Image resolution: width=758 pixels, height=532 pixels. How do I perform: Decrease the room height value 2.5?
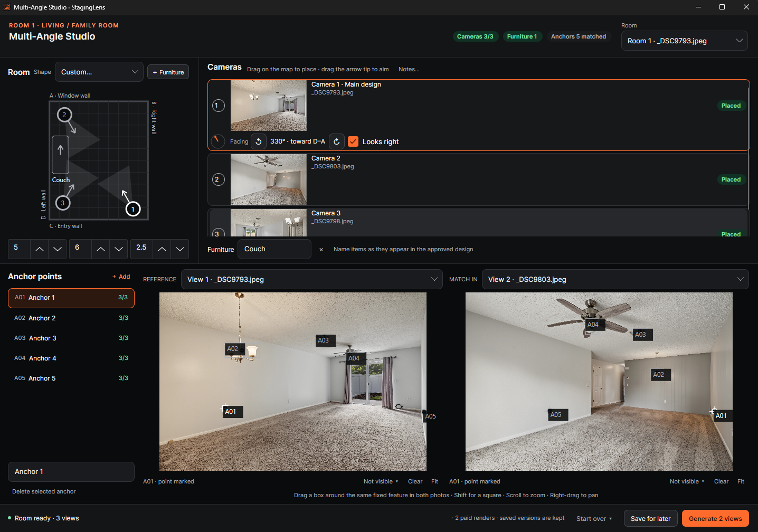click(x=180, y=249)
